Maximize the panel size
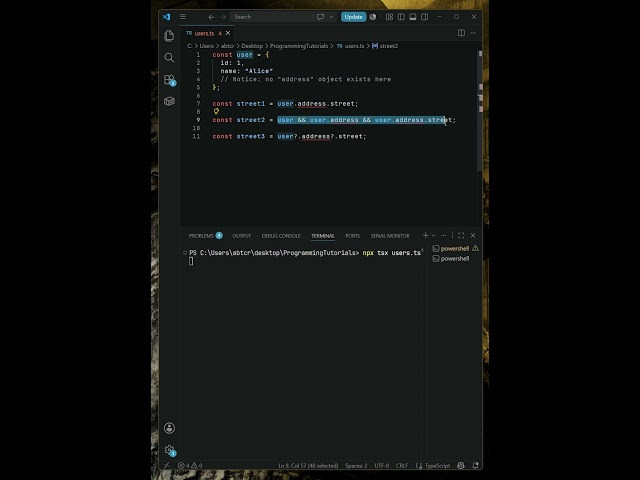The height and width of the screenshot is (480, 640). (461, 235)
